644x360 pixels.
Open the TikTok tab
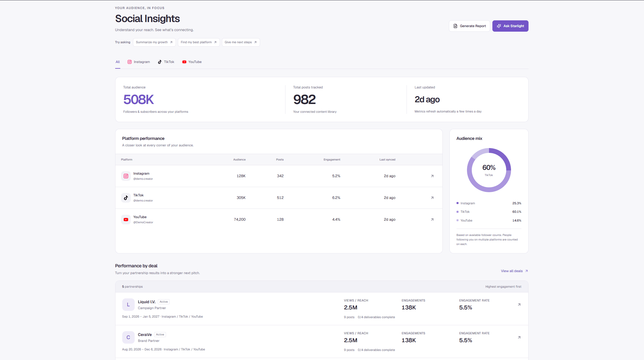click(166, 62)
